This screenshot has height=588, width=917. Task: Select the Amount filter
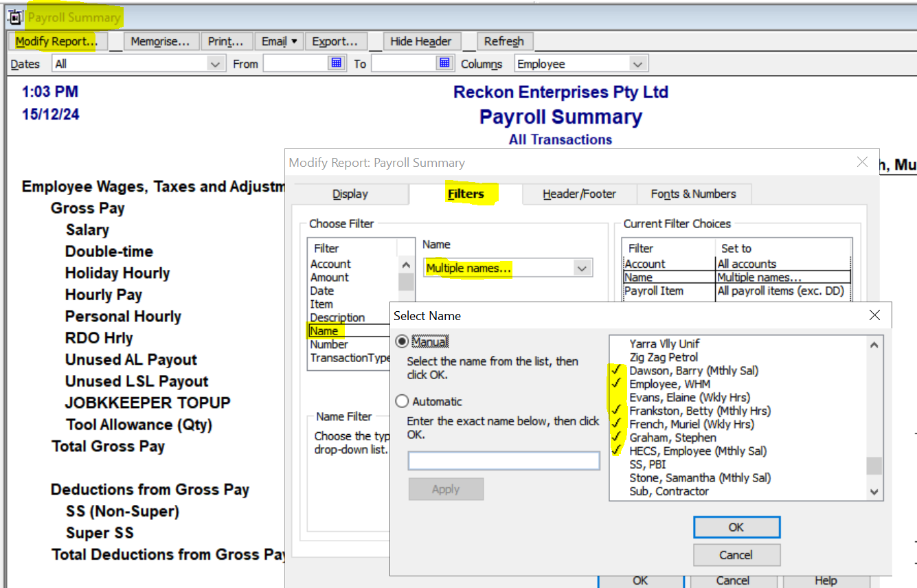tap(330, 278)
